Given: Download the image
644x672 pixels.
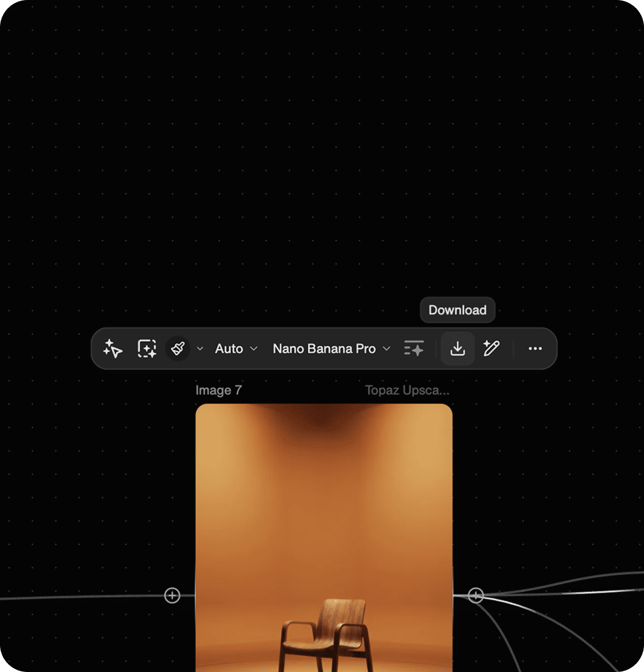Looking at the screenshot, I should point(458,349).
